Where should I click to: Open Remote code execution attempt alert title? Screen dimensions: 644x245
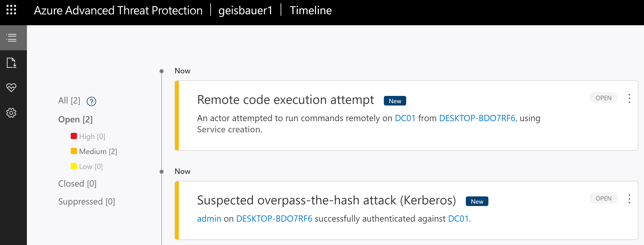point(285,100)
